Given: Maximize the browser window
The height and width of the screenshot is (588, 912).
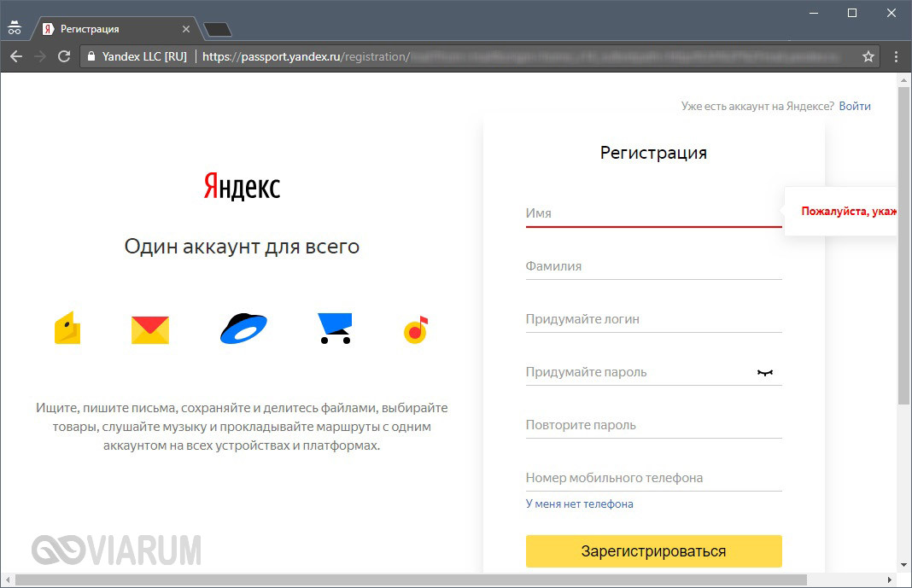Looking at the screenshot, I should click(852, 13).
